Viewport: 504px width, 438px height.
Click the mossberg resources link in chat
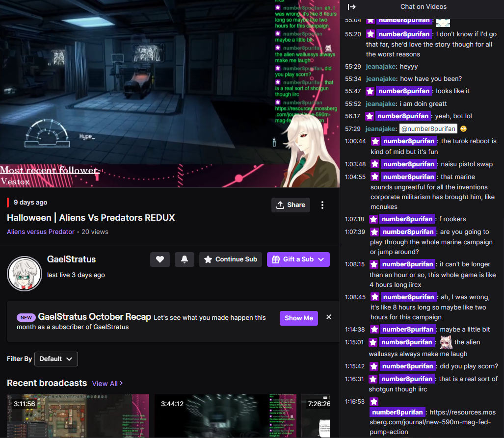pyautogui.click(x=432, y=422)
